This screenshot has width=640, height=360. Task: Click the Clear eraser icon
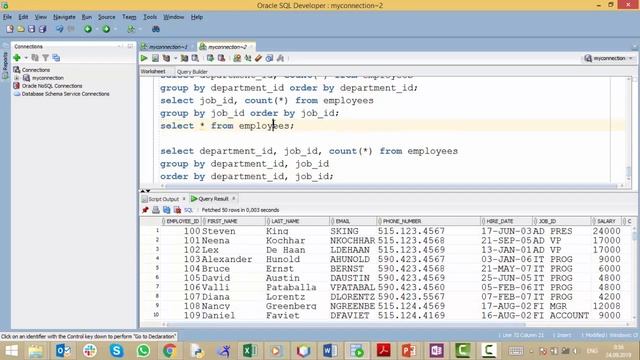[x=258, y=58]
